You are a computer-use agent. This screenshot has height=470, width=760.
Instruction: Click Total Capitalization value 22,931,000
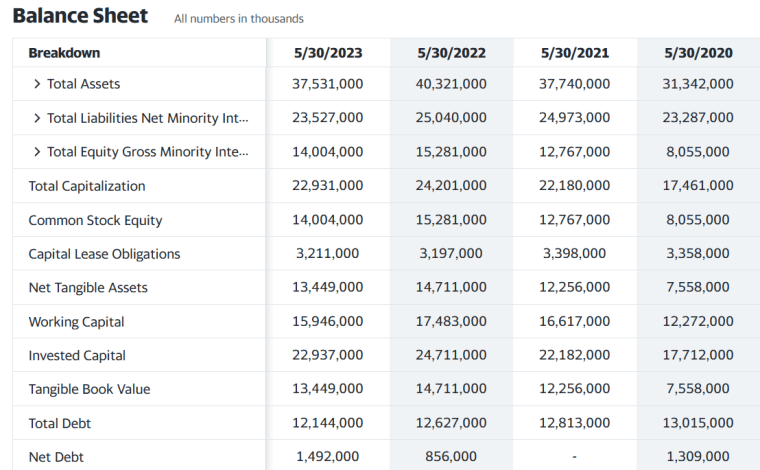pos(328,186)
